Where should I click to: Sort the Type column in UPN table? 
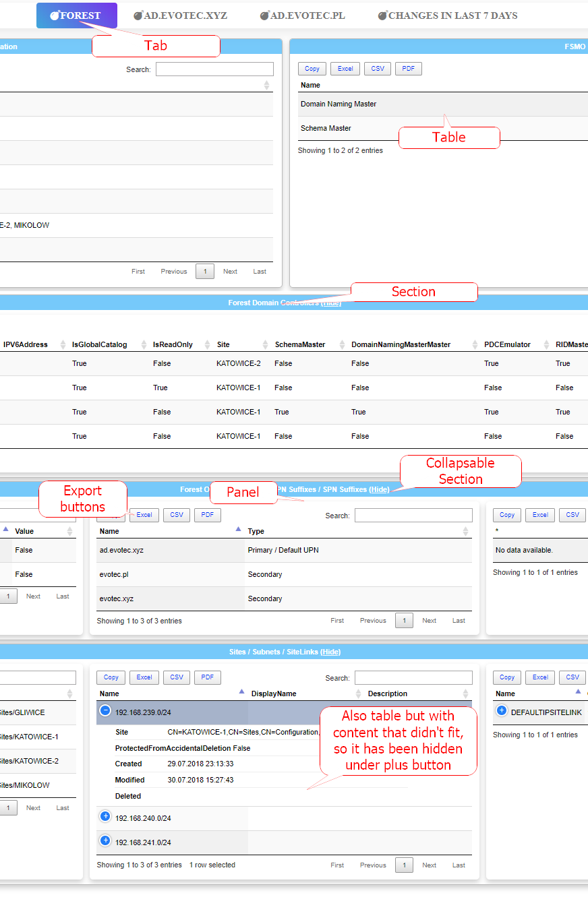(x=465, y=532)
